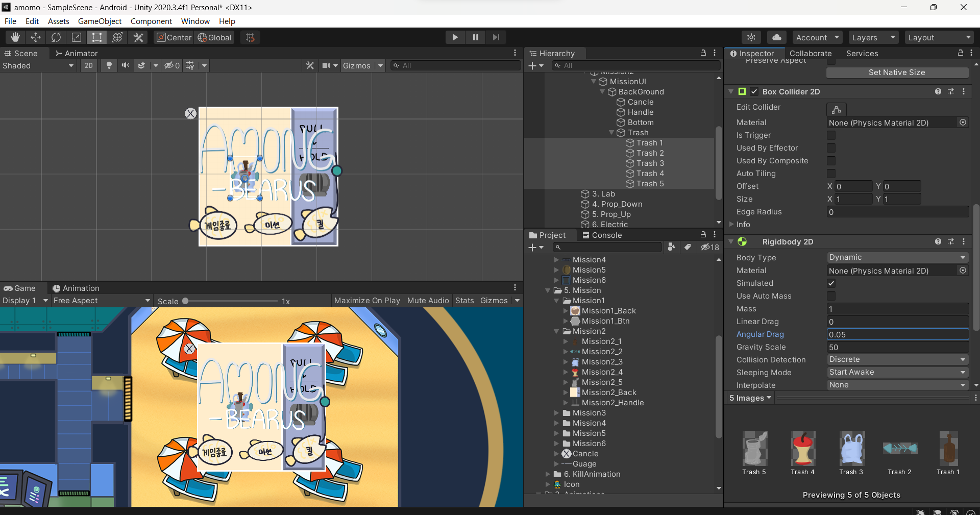Viewport: 980px width, 515px height.
Task: Search project by type icon
Action: (x=672, y=247)
